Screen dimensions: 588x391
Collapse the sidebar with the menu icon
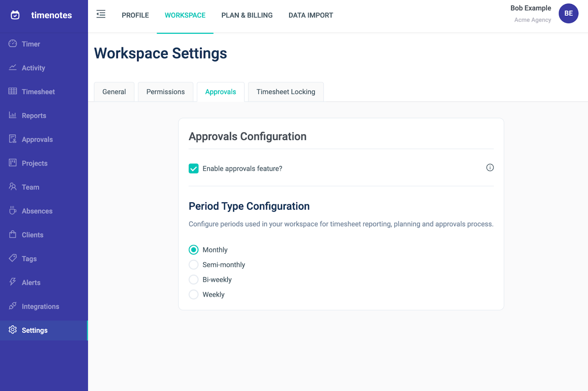(101, 14)
